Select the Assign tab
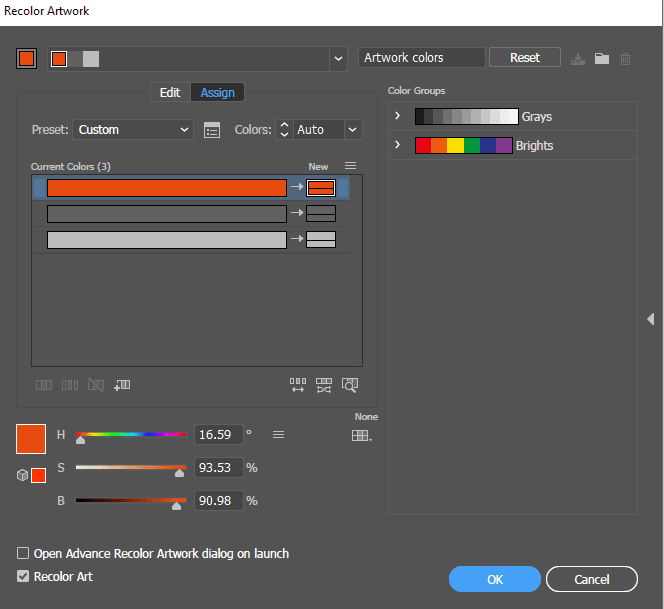The image size is (664, 609). (x=217, y=92)
